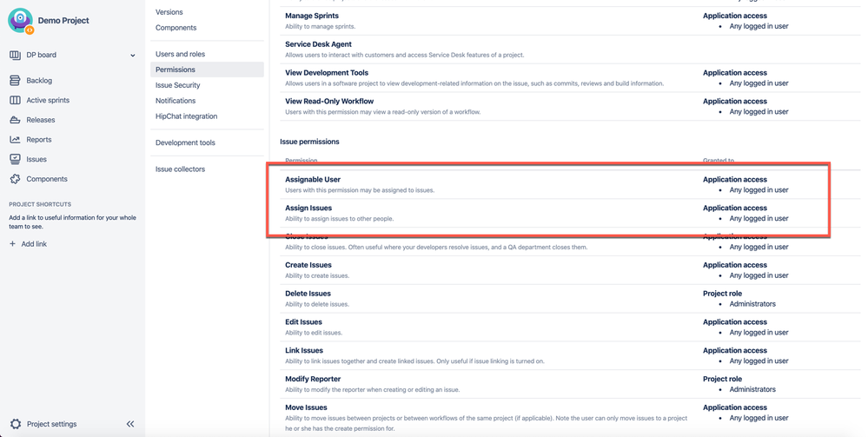This screenshot has width=868, height=437.
Task: Open Project settings link
Action: click(x=51, y=424)
